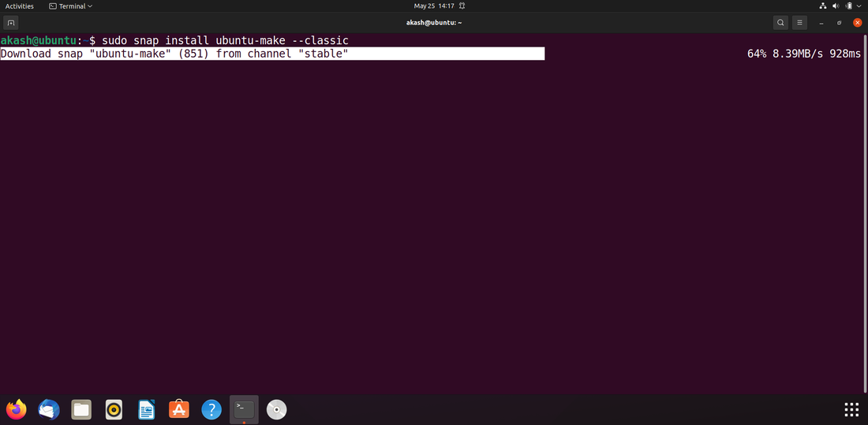Click the network status icon
868x425 pixels.
[x=822, y=6]
